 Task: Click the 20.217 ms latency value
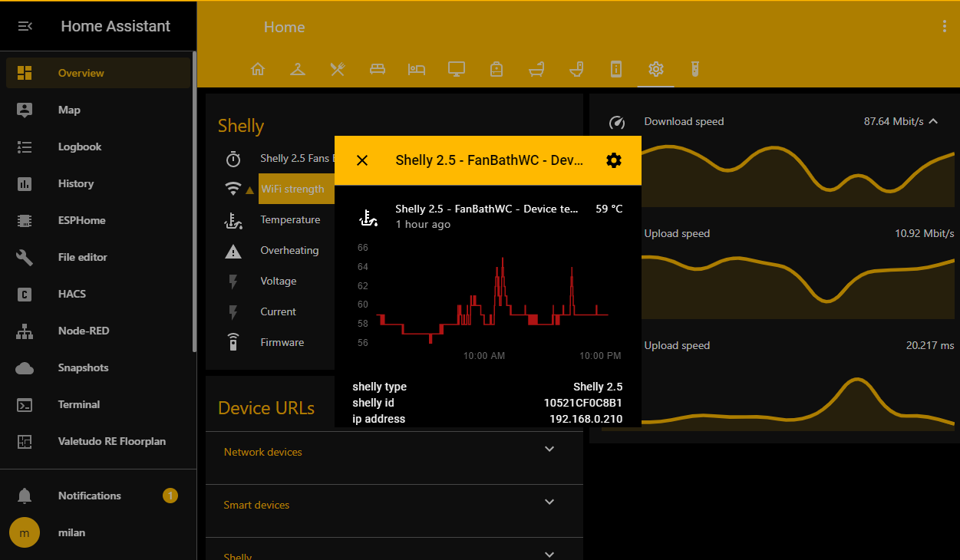click(x=930, y=345)
